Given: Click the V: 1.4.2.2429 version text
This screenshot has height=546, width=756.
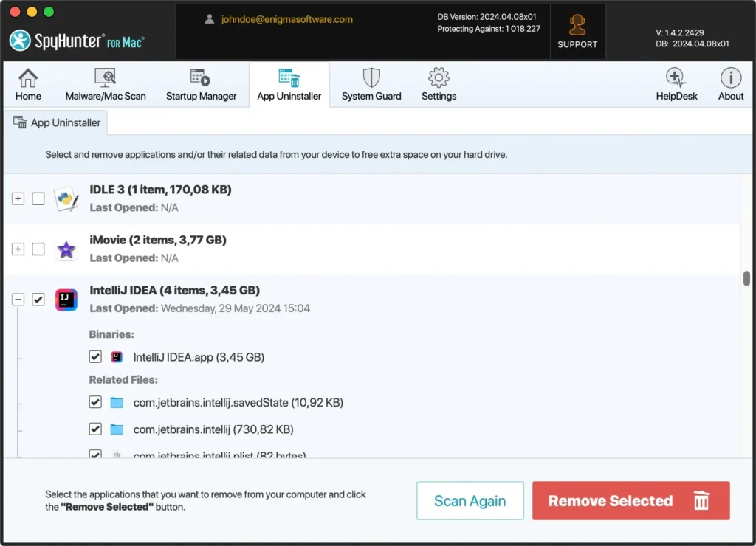Looking at the screenshot, I should coord(680,32).
